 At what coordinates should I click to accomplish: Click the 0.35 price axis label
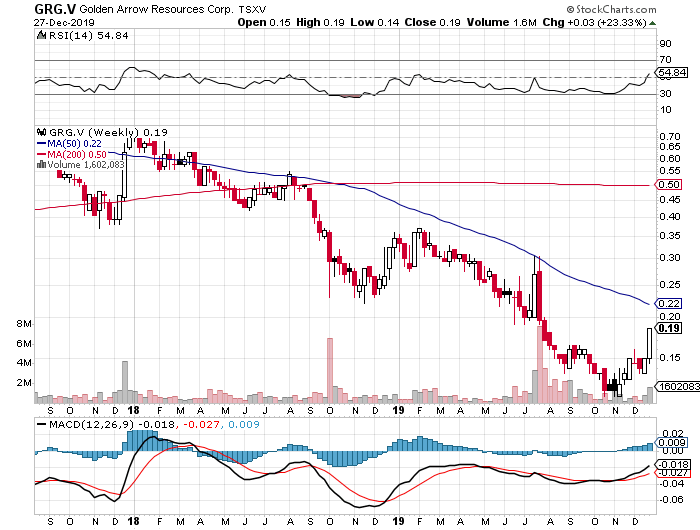point(670,235)
